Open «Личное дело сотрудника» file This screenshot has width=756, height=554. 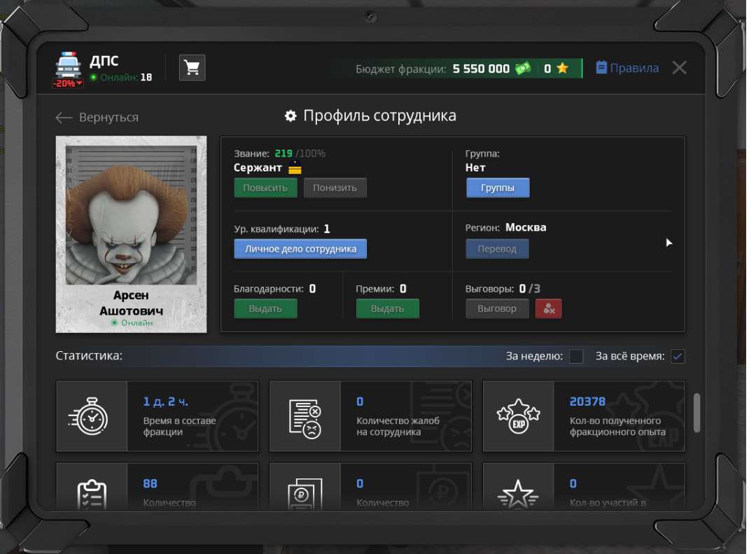click(300, 249)
